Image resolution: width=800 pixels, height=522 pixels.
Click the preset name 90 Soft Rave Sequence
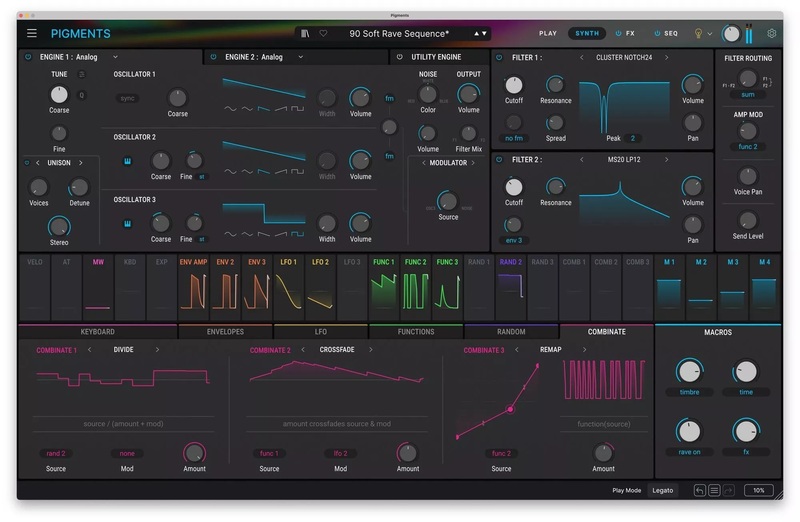coord(398,33)
